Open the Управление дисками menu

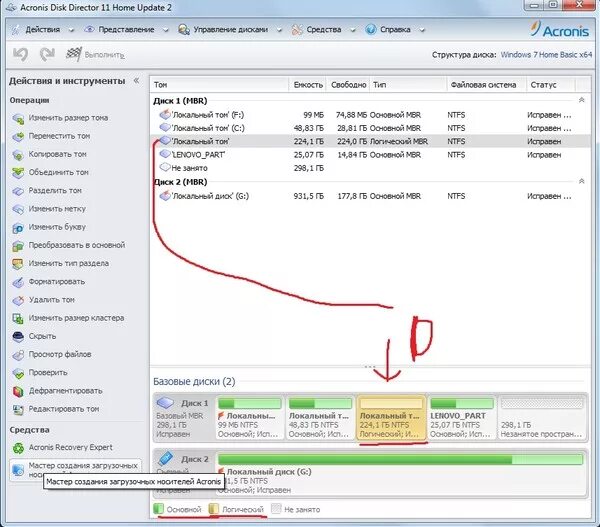click(x=230, y=29)
